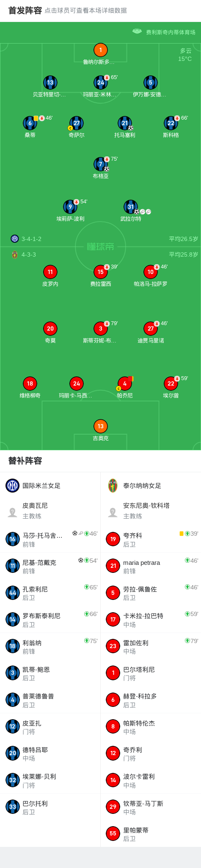The height and width of the screenshot is (868, 201).
Task: Open the 泰尔纳纳女足 team crest
Action: point(113,485)
